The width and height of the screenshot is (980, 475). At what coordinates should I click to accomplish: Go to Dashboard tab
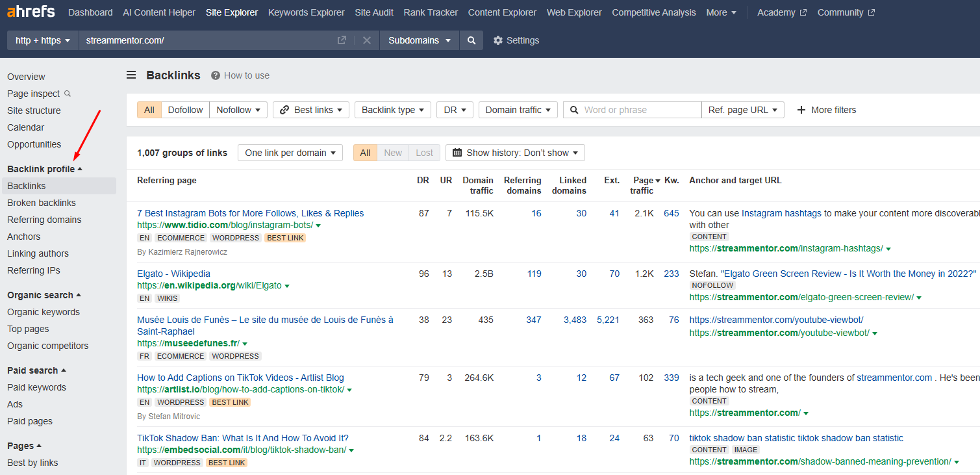pos(90,12)
